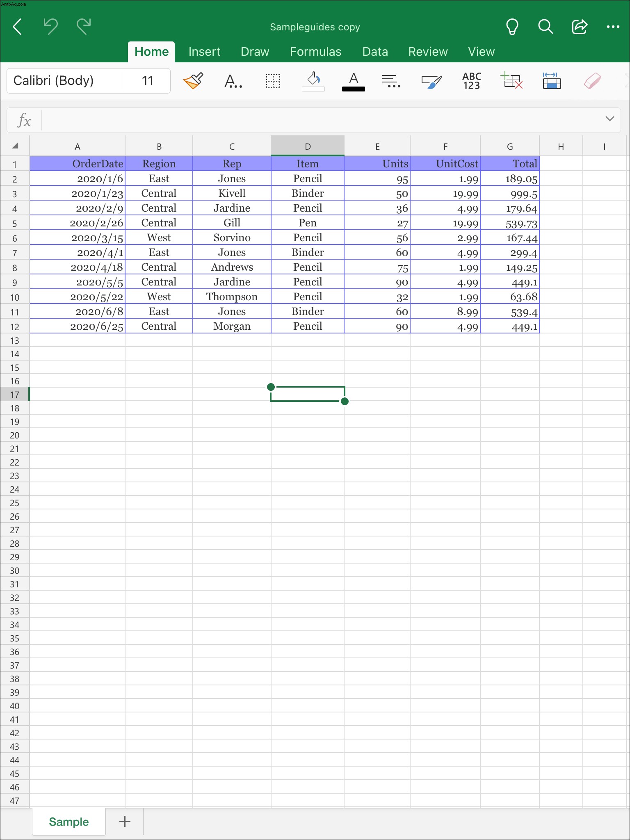The width and height of the screenshot is (630, 840).
Task: Switch to the Data tab
Action: point(375,52)
